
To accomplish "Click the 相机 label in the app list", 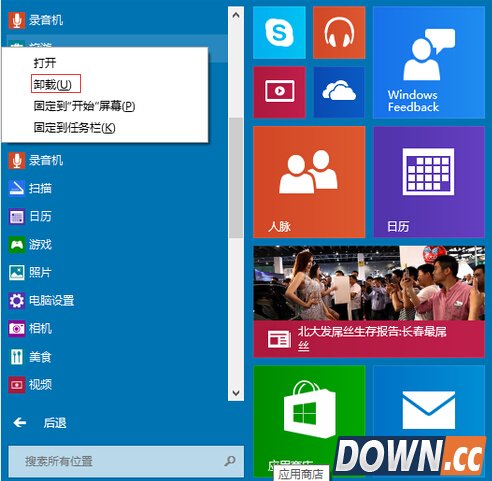I will tap(40, 329).
